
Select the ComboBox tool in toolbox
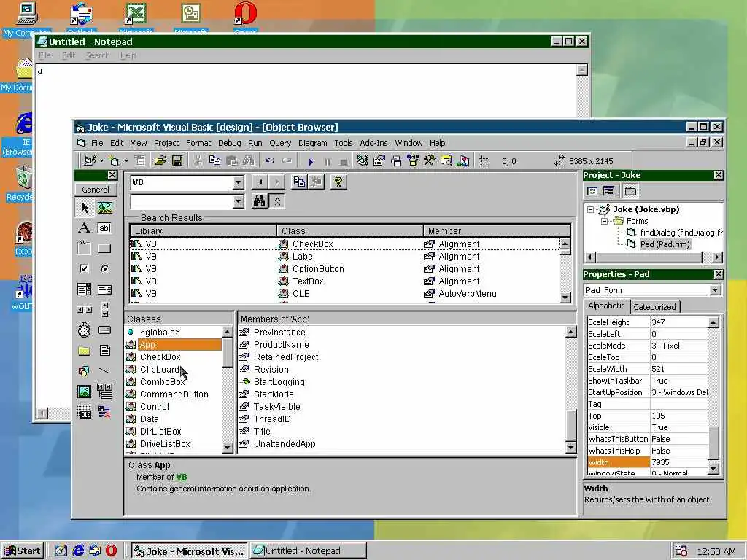(85, 289)
